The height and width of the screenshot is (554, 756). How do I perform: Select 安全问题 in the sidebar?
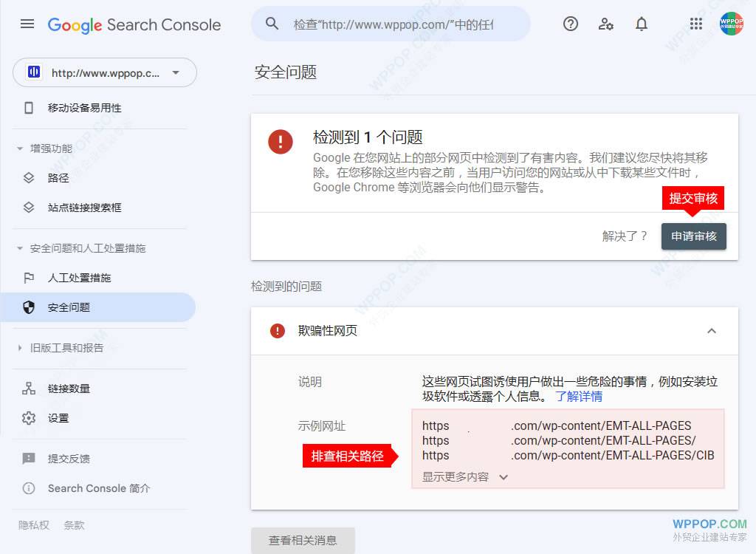point(98,307)
